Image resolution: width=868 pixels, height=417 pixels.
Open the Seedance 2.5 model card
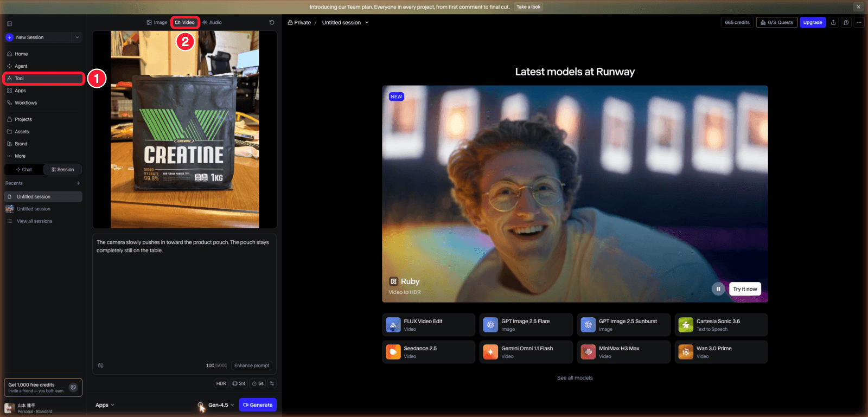click(429, 352)
